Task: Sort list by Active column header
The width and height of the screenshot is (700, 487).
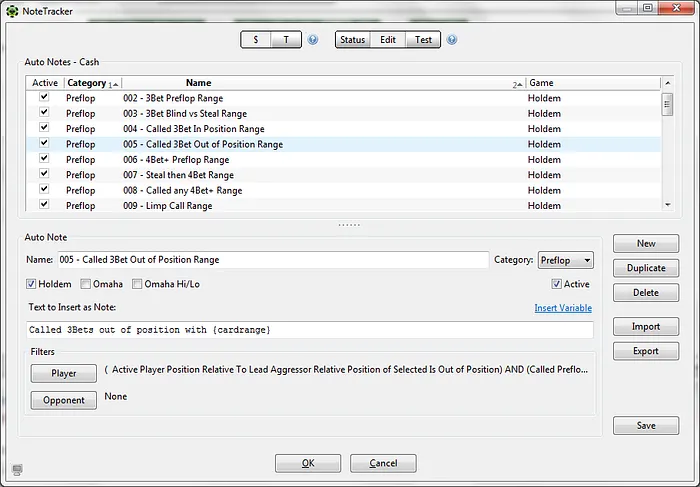Action: (45, 83)
